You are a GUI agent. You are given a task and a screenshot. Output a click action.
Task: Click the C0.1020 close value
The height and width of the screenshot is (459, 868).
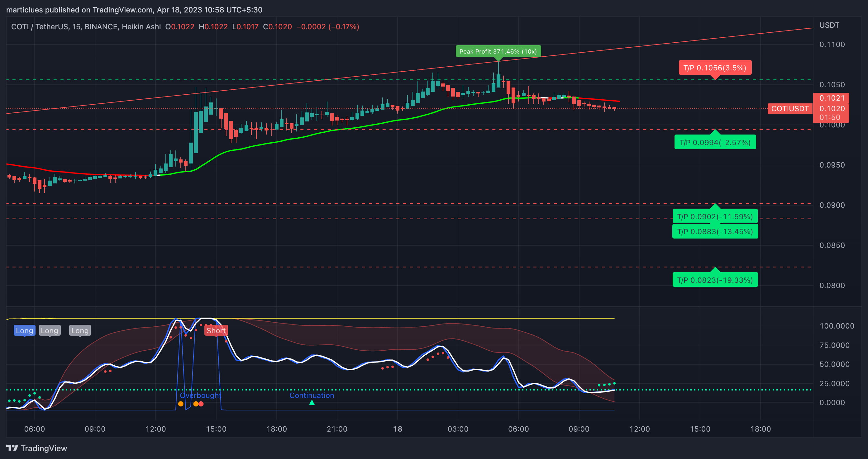[277, 26]
